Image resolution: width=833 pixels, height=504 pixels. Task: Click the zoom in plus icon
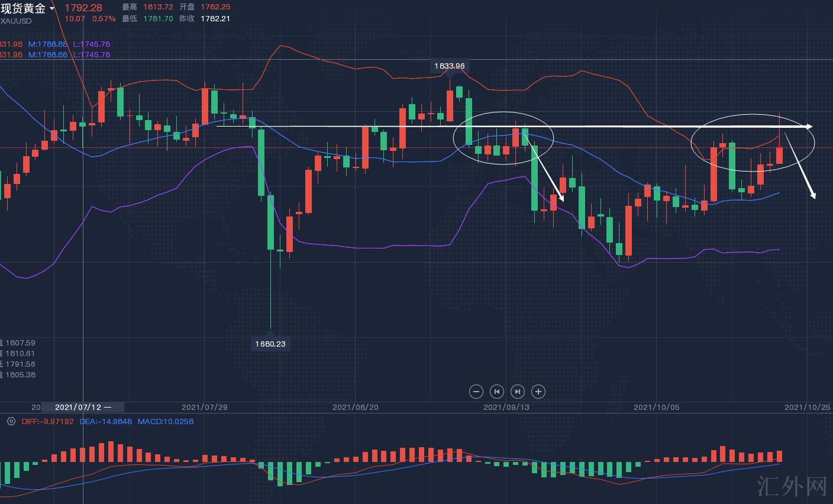pyautogui.click(x=538, y=392)
